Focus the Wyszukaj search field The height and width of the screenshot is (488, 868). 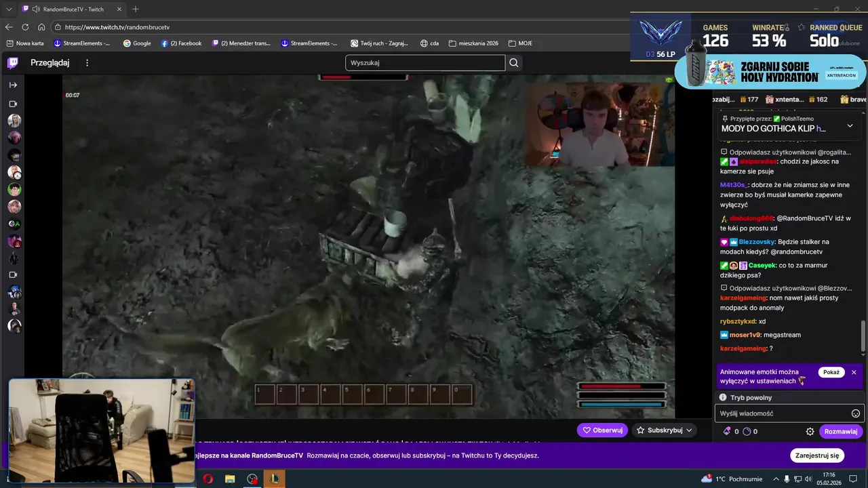point(425,63)
